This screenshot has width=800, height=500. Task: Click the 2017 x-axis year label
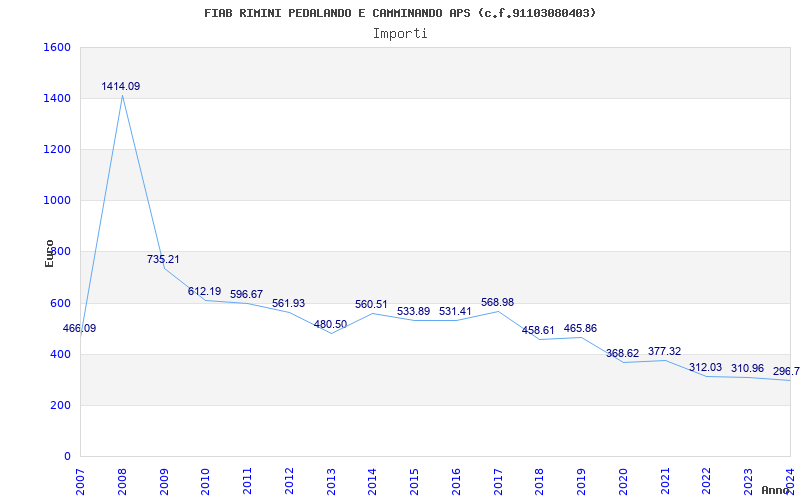click(498, 481)
